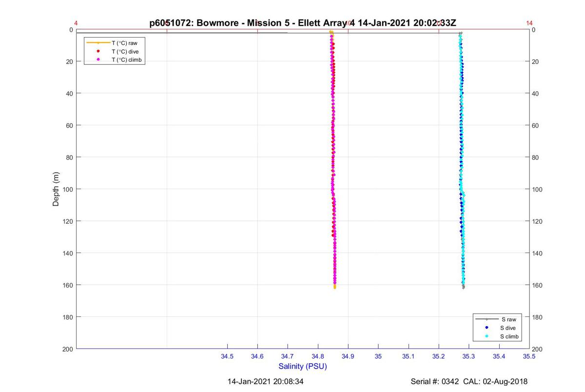The height and width of the screenshot is (392, 585).
Task: Click the left depth axis tick '60'
Action: pos(69,125)
